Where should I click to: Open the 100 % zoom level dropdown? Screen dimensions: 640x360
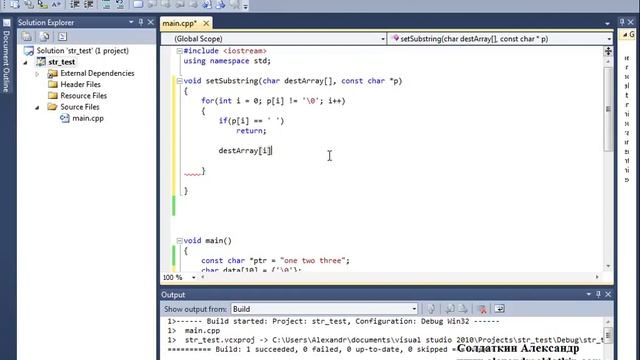point(193,277)
